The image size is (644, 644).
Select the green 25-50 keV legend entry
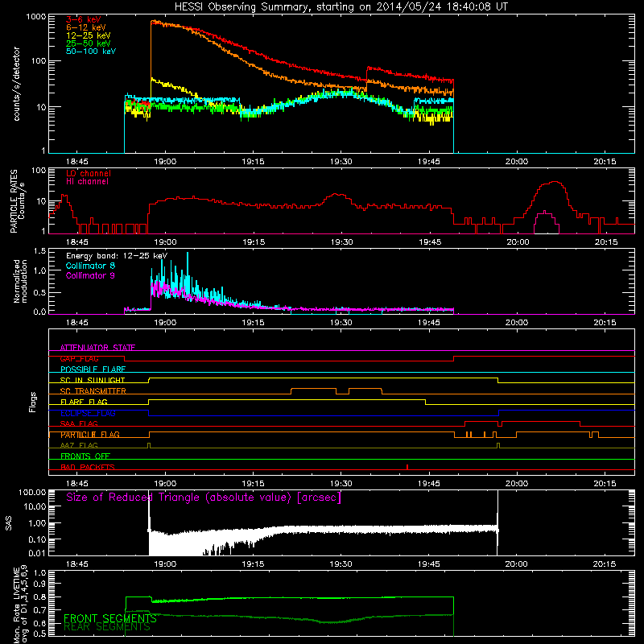88,43
